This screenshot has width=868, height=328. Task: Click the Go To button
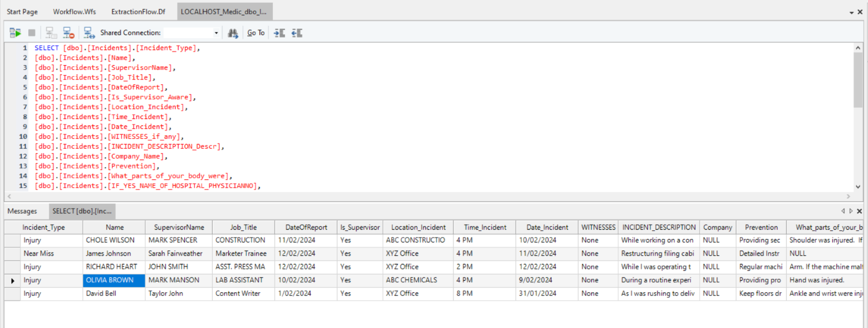point(256,33)
